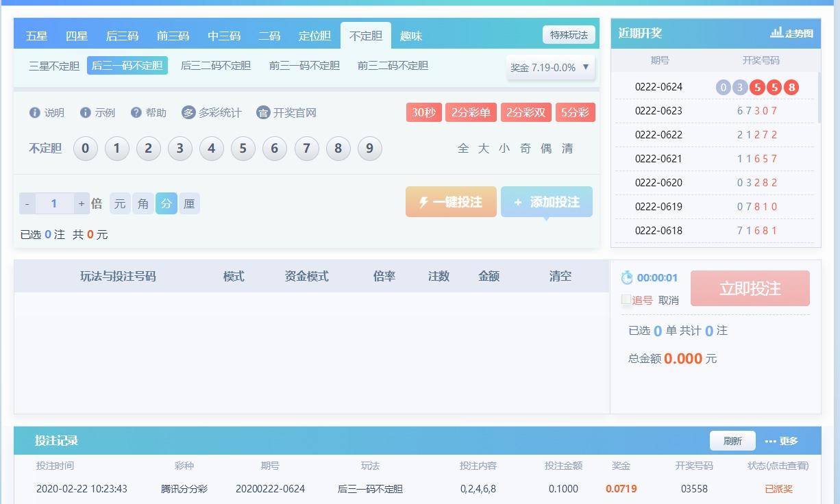Expand the 奖金 7.19-0.0% dropdown
840x504 pixels.
pos(551,67)
